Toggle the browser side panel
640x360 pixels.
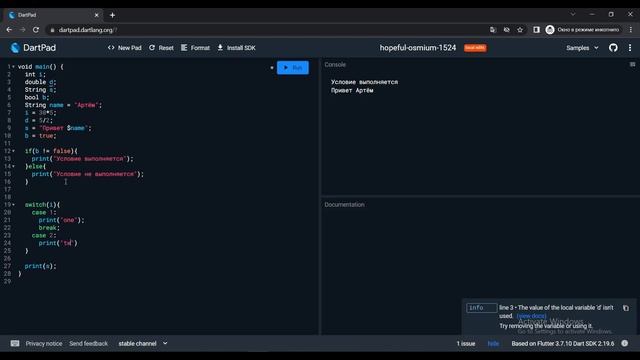[536, 30]
